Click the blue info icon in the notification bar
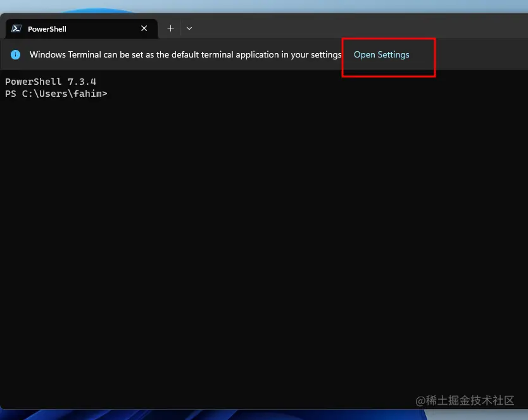Image resolution: width=528 pixels, height=420 pixels. 15,54
